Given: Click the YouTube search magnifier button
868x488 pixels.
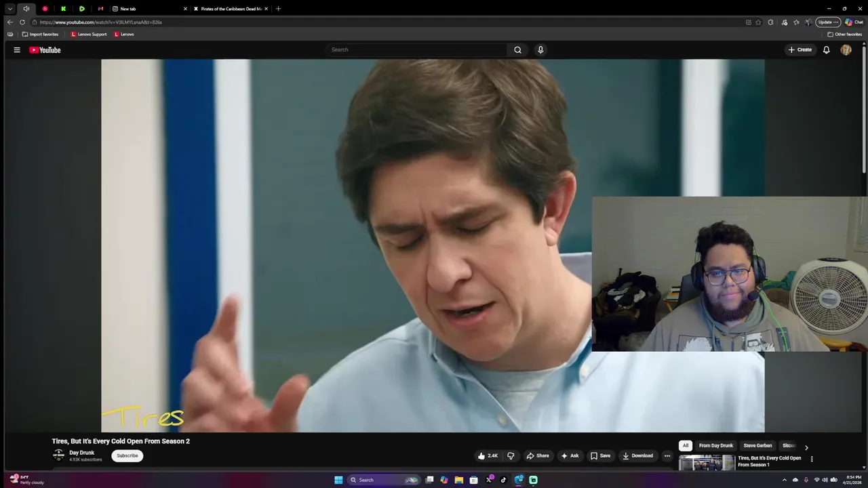Looking at the screenshot, I should [517, 49].
